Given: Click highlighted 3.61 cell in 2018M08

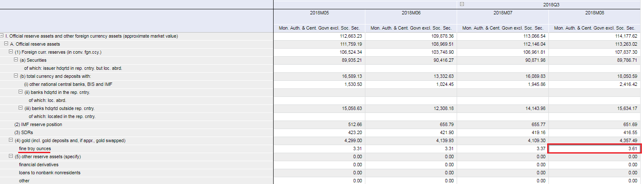Looking at the screenshot, I should click(x=595, y=148).
